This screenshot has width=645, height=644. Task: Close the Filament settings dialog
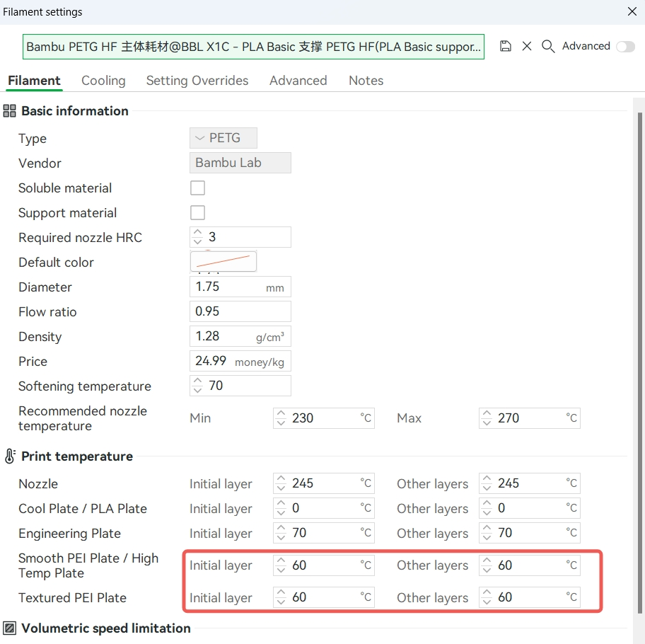click(x=632, y=11)
